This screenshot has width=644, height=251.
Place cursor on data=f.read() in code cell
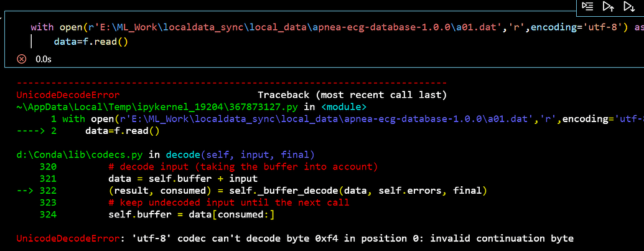91,42
